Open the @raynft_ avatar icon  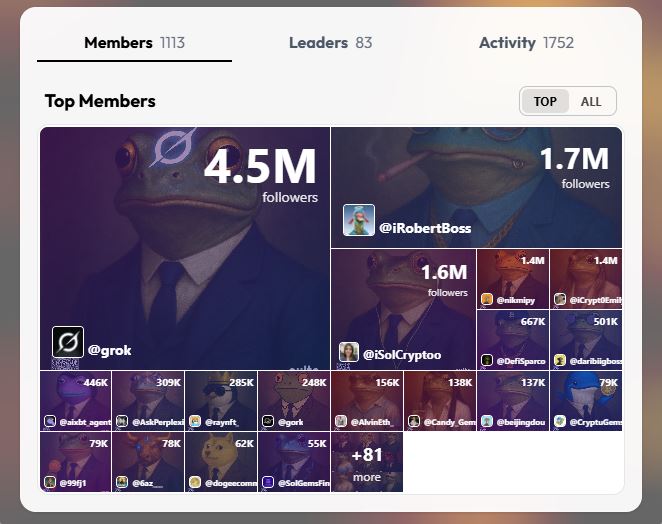tap(195, 421)
